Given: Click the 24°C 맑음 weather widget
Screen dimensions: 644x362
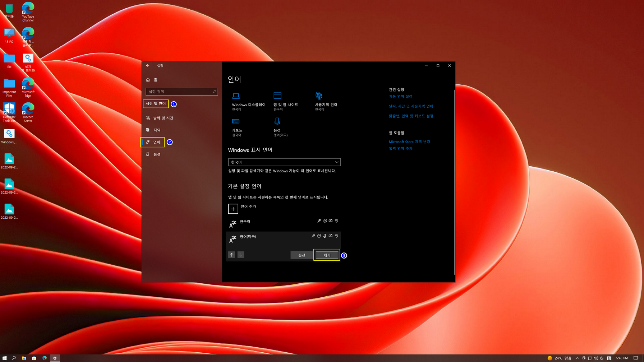Looking at the screenshot, I should coord(560,358).
